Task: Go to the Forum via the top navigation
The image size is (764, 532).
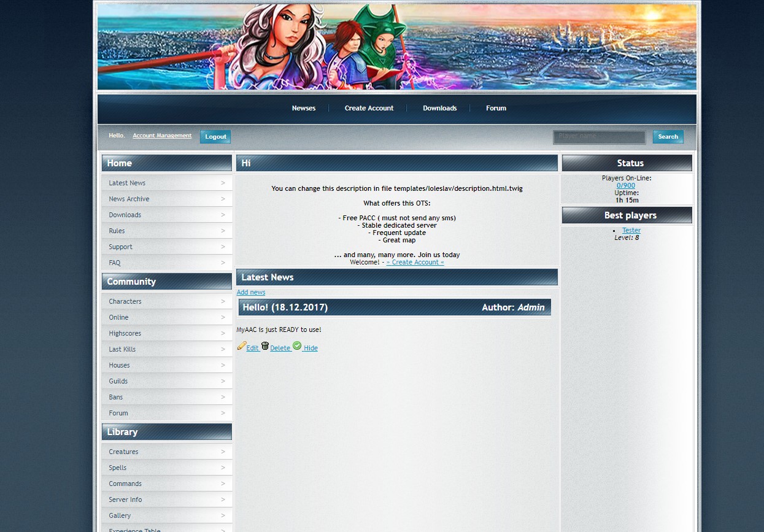Action: pos(496,108)
